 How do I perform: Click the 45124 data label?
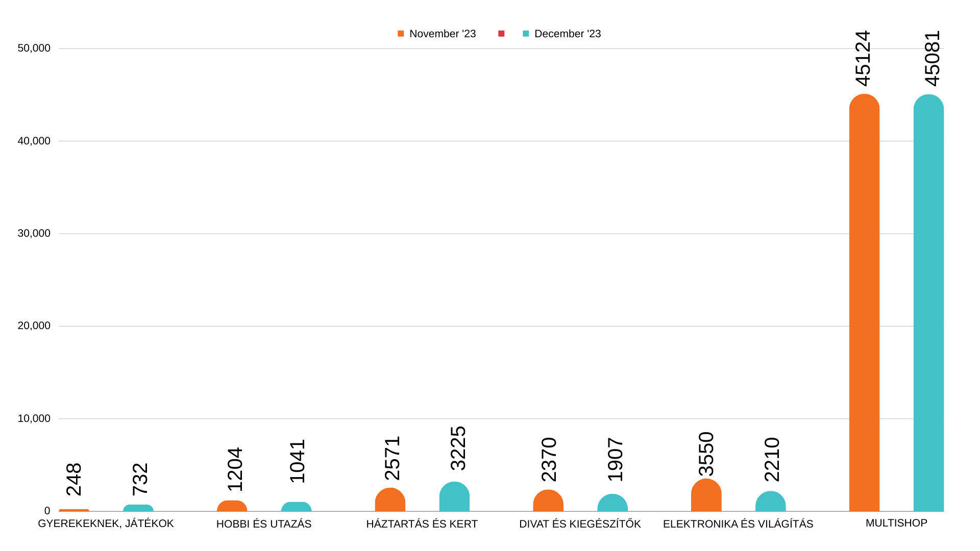pyautogui.click(x=863, y=59)
